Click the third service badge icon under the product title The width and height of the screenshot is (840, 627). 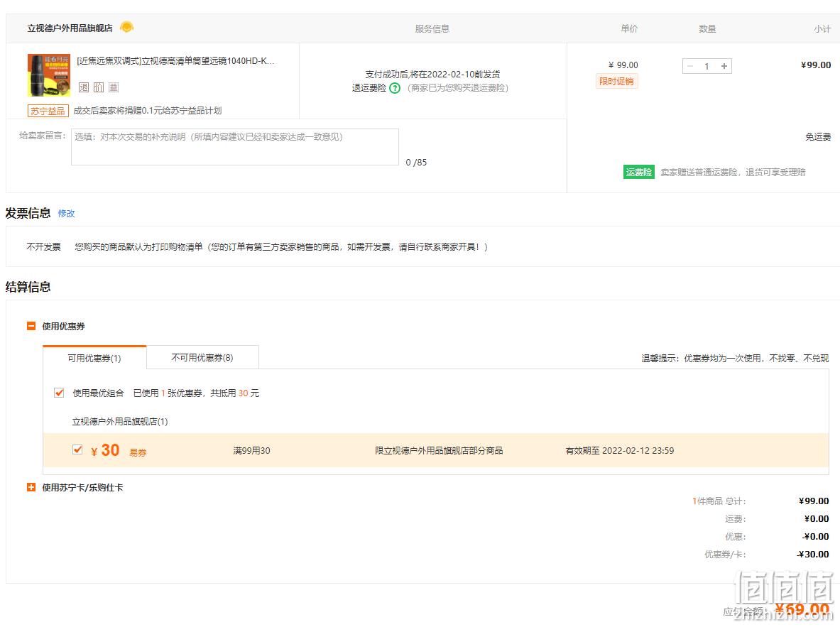(x=114, y=87)
